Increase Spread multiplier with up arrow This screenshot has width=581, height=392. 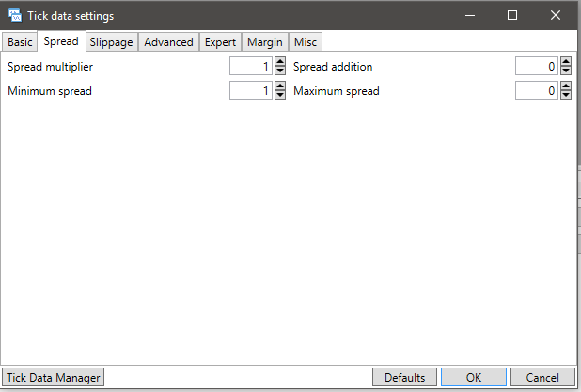point(280,61)
